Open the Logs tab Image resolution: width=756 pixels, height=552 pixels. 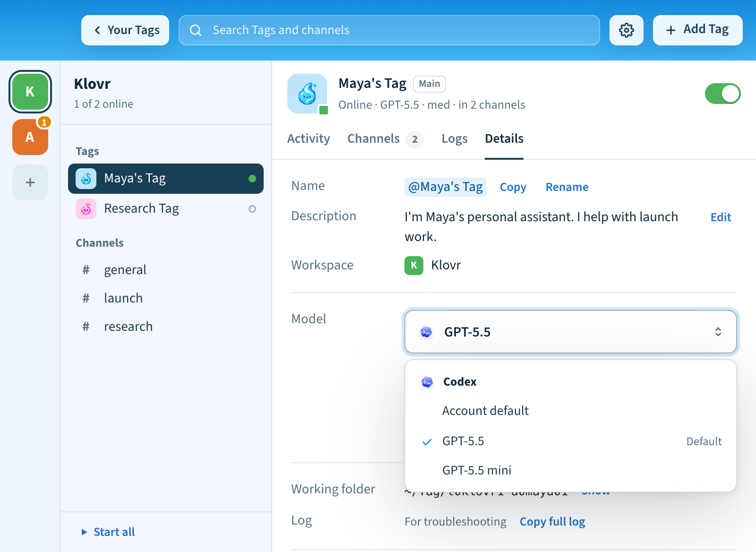455,138
